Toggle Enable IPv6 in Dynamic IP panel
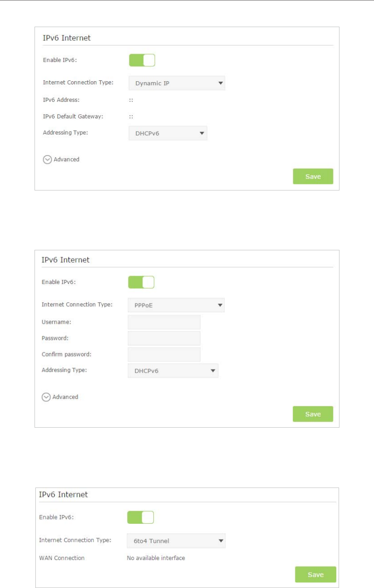The width and height of the screenshot is (374, 588). (142, 60)
